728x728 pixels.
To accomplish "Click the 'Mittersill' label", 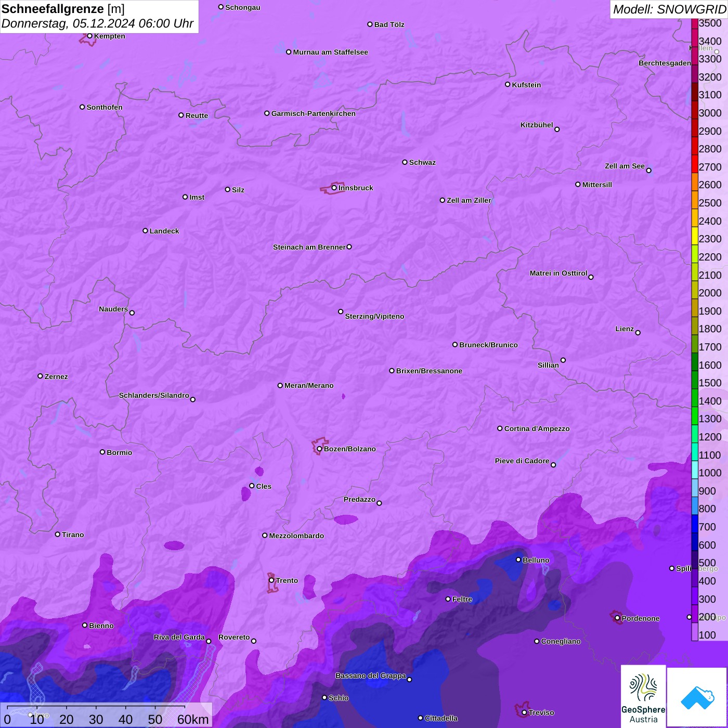I will tap(597, 185).
